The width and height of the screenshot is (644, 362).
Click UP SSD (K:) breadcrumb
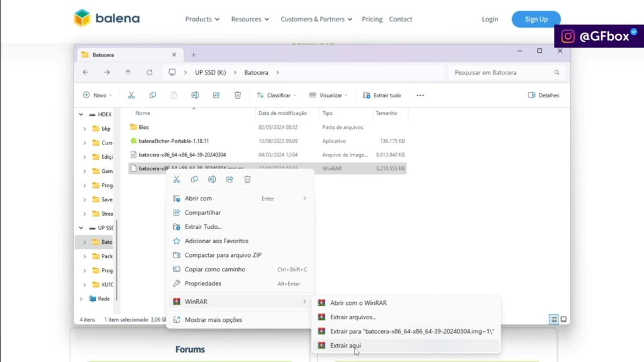(210, 73)
